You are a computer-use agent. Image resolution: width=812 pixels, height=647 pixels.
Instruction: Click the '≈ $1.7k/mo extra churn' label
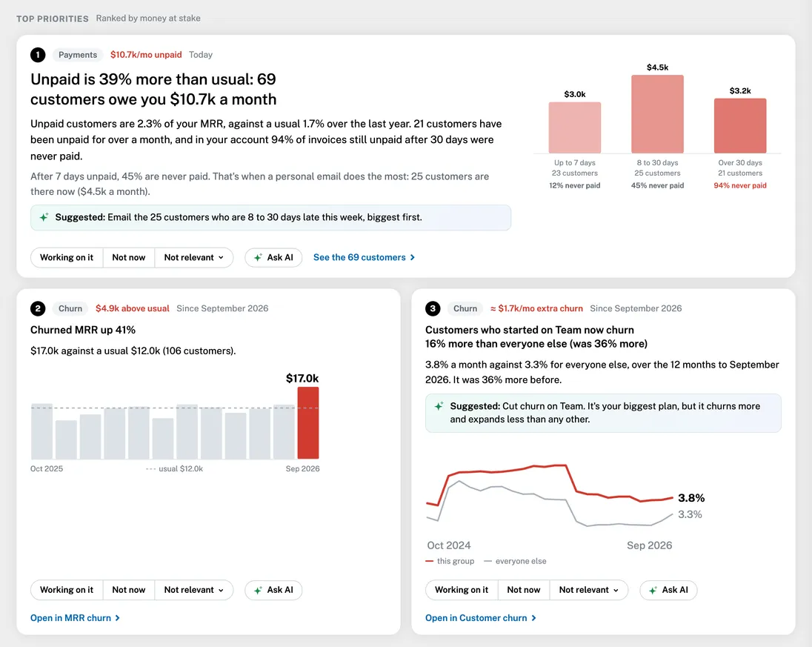point(536,309)
